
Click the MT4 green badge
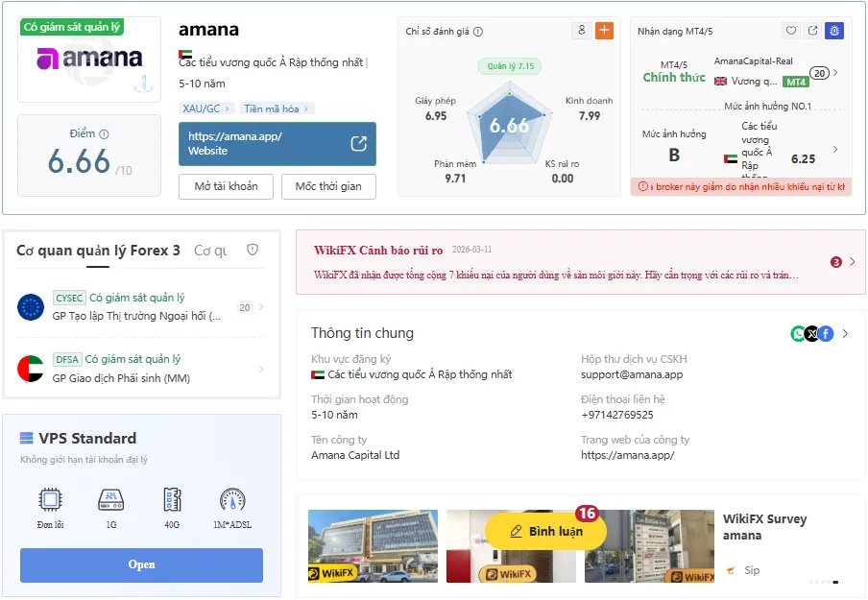[795, 82]
